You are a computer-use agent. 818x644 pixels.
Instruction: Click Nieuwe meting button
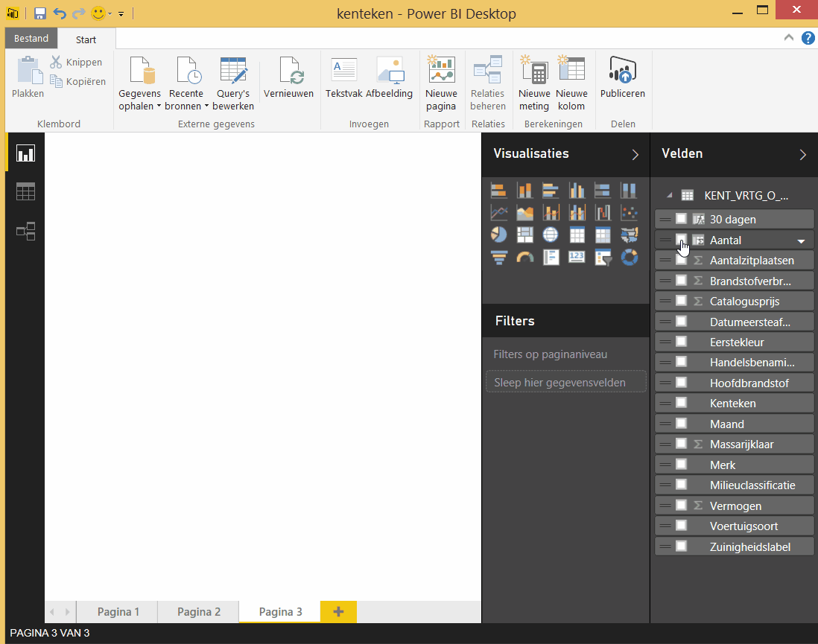pos(534,84)
